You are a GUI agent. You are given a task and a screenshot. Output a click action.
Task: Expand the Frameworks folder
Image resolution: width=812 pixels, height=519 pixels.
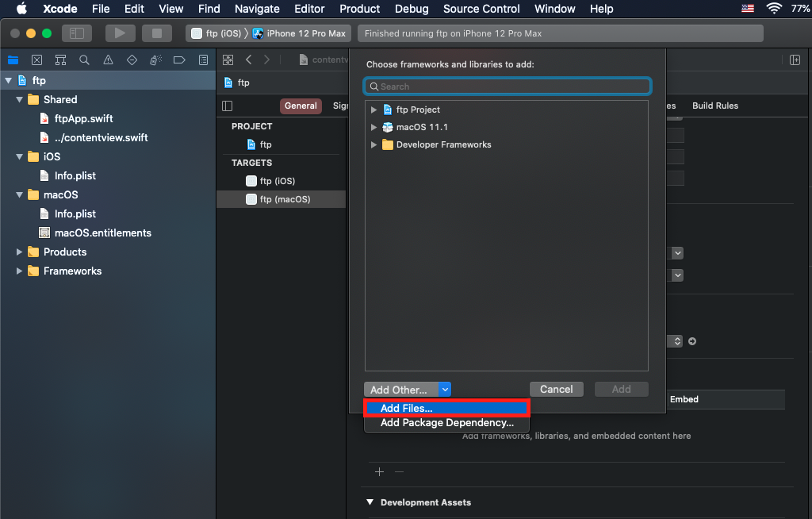19,271
